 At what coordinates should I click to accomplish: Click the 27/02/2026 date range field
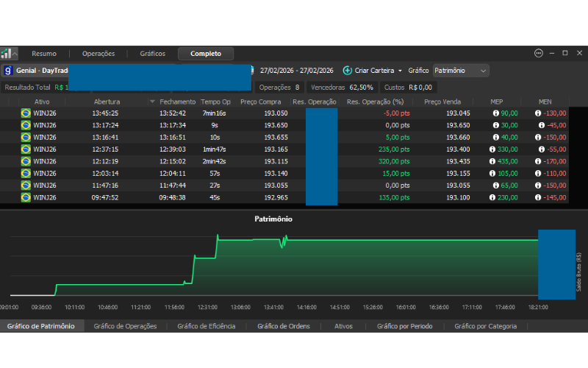pyautogui.click(x=297, y=71)
